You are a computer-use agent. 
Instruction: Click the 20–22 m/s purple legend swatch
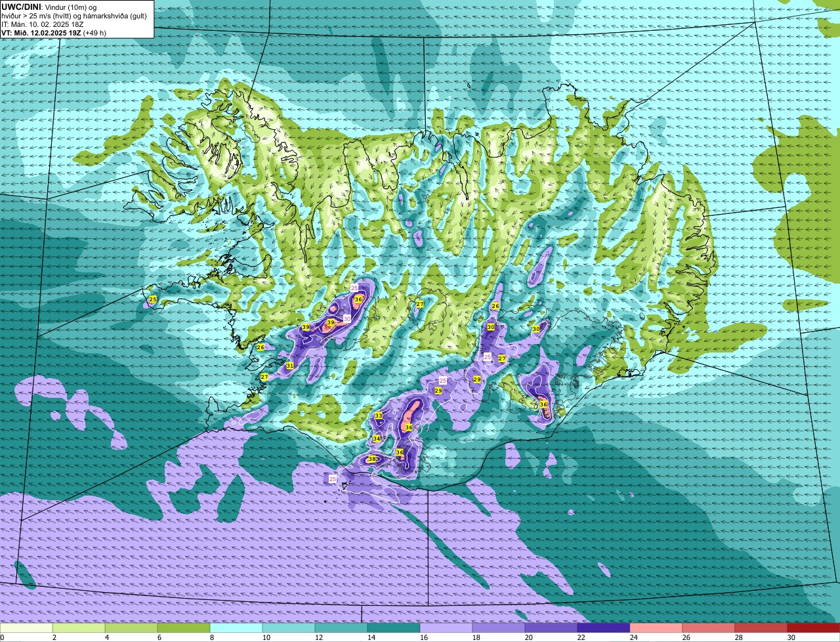click(551, 628)
